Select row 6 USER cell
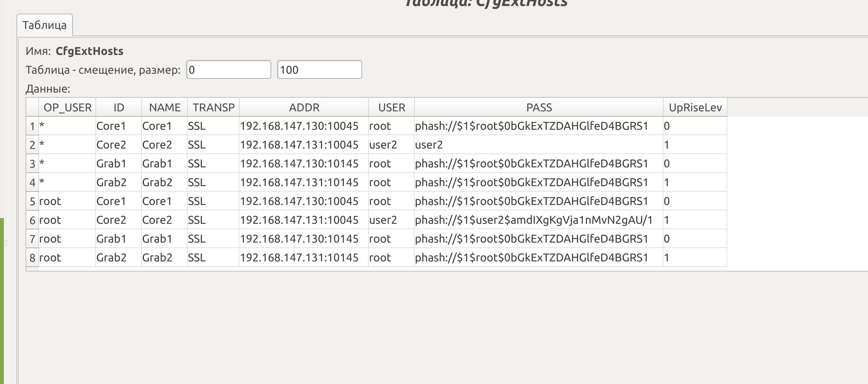Screen dimensions: 868x384 click(391, 220)
